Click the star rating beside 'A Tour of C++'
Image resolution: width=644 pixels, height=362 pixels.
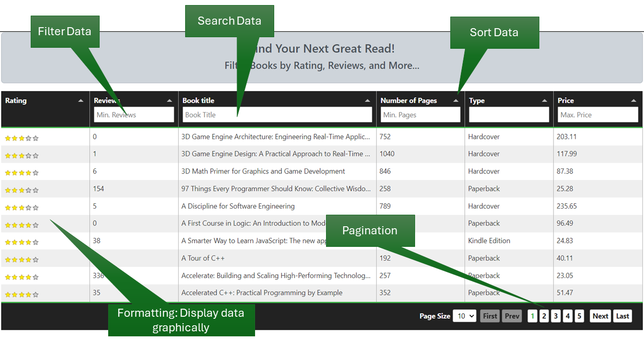click(22, 258)
